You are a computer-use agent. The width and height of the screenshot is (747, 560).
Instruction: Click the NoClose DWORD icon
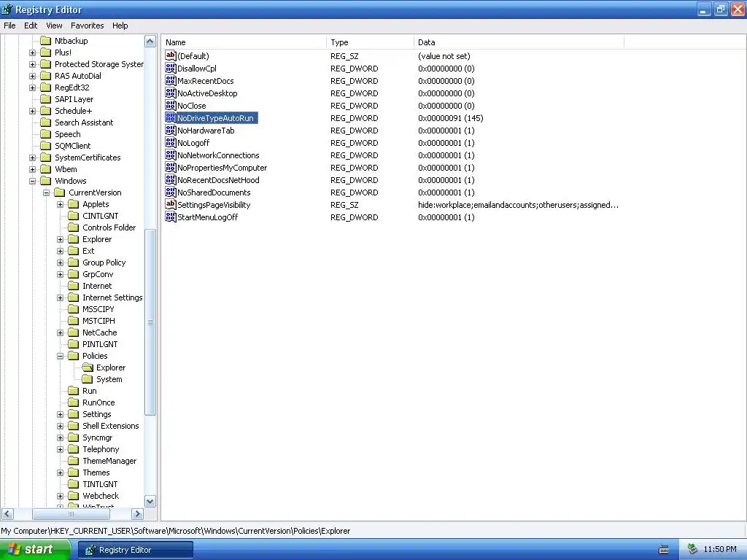click(x=171, y=105)
